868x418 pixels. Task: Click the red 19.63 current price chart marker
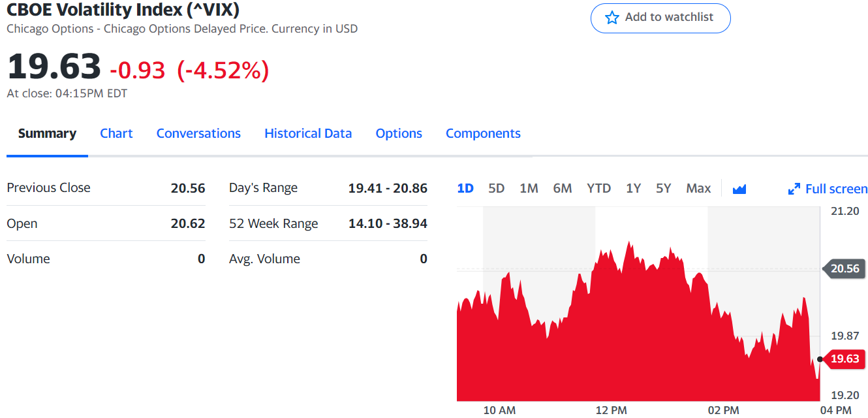point(845,359)
